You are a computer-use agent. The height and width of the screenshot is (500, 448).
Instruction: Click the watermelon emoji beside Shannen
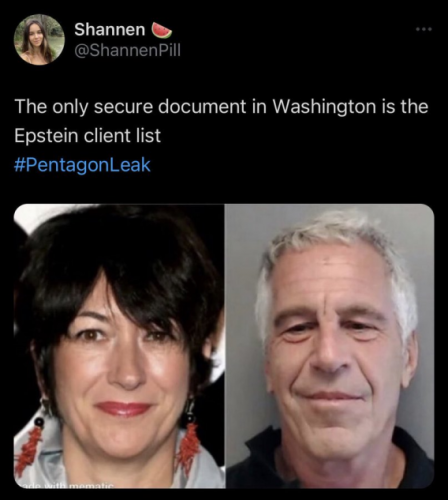(162, 30)
